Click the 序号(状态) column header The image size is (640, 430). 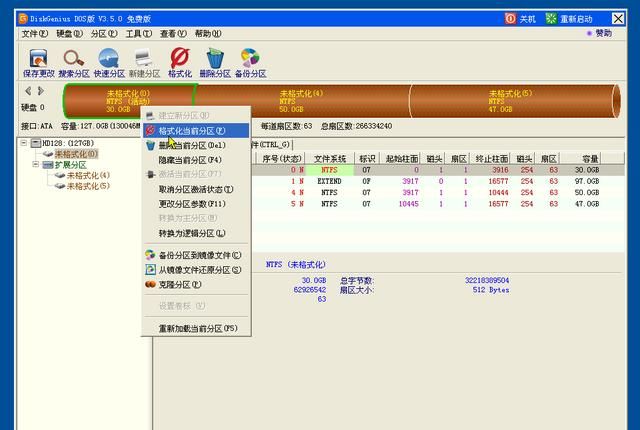[281, 158]
